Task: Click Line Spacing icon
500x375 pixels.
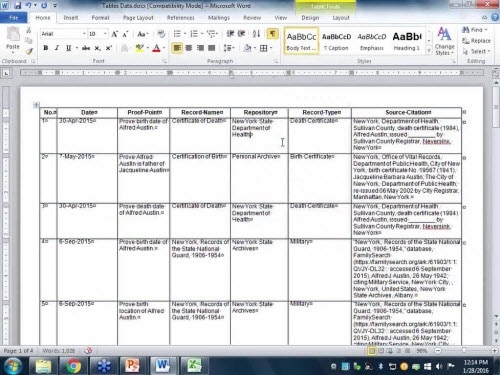Action: click(227, 48)
